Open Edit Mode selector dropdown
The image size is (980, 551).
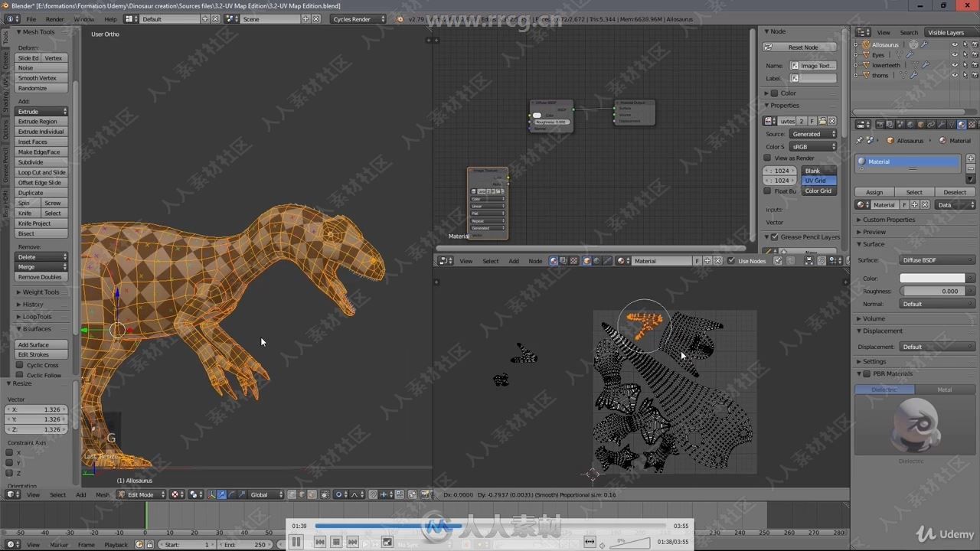pos(141,494)
